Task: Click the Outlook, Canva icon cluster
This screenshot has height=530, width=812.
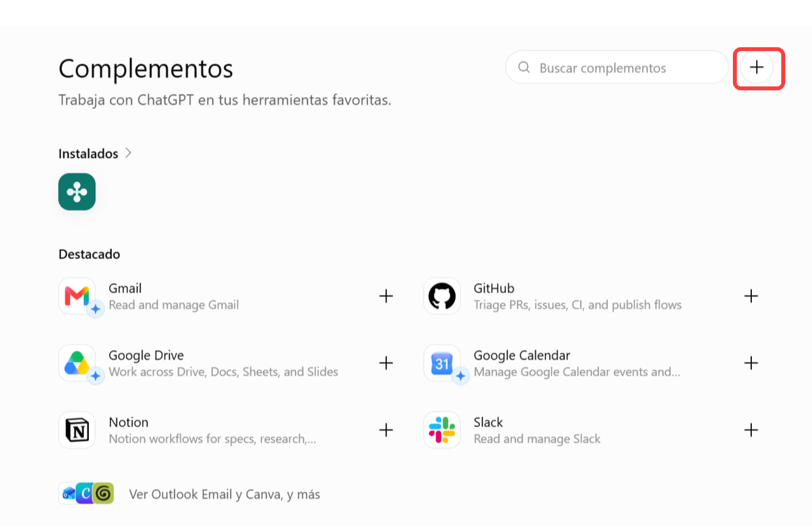Action: click(x=86, y=493)
